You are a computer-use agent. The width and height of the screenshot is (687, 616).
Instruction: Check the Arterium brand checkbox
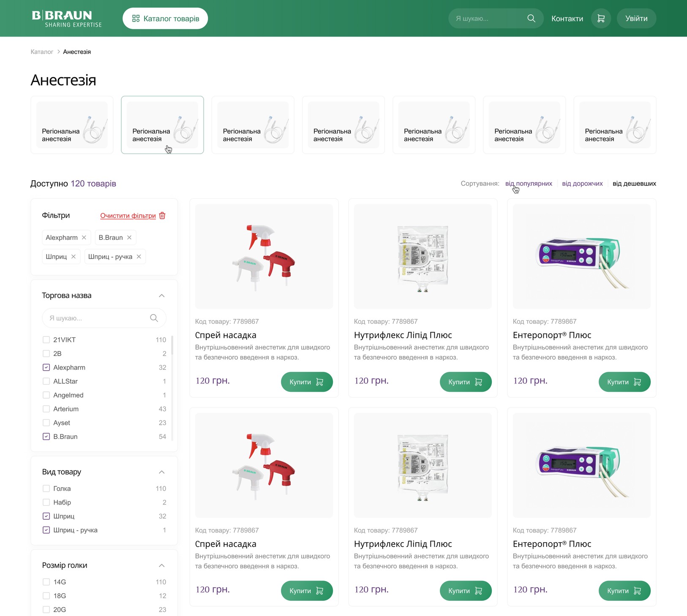pos(46,409)
